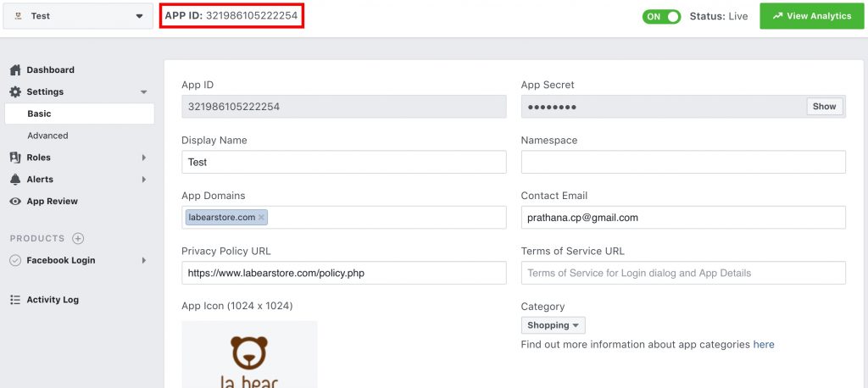Screen dimensions: 868x388
Task: Expand the Roles submenu arrow
Action: click(144, 158)
